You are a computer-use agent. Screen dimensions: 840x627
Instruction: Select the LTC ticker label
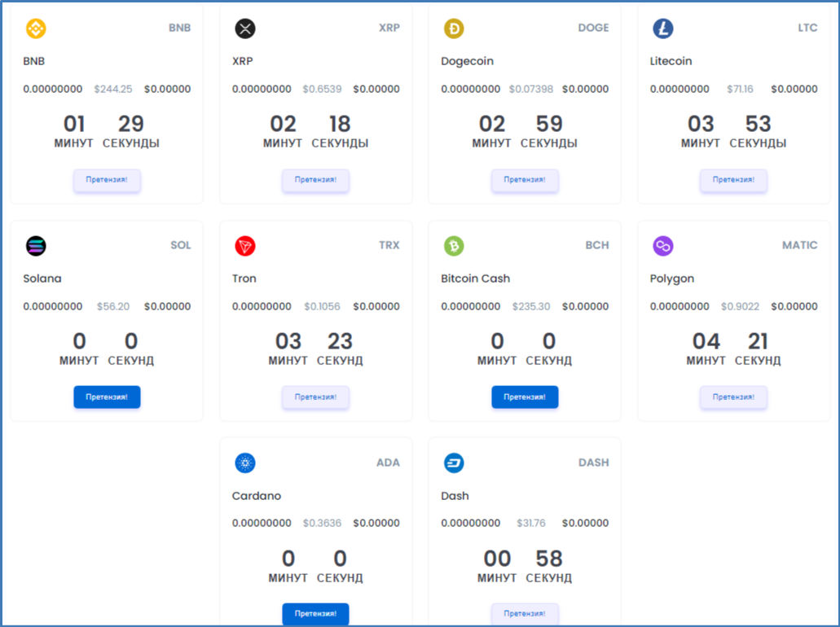click(807, 28)
